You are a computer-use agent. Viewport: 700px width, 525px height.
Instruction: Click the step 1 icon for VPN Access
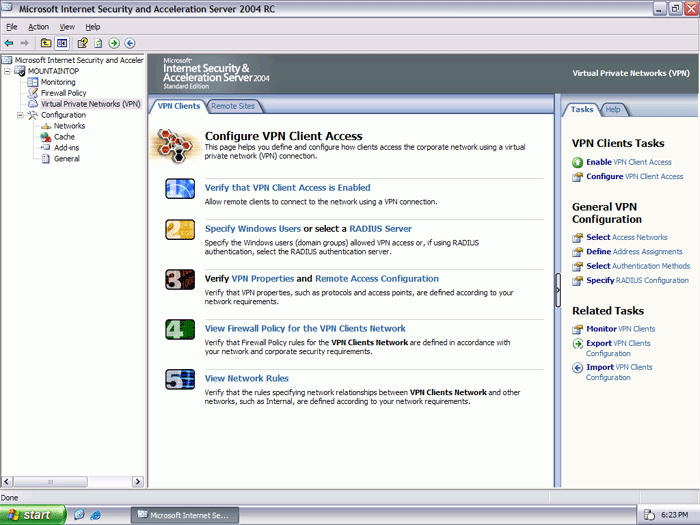(x=180, y=189)
